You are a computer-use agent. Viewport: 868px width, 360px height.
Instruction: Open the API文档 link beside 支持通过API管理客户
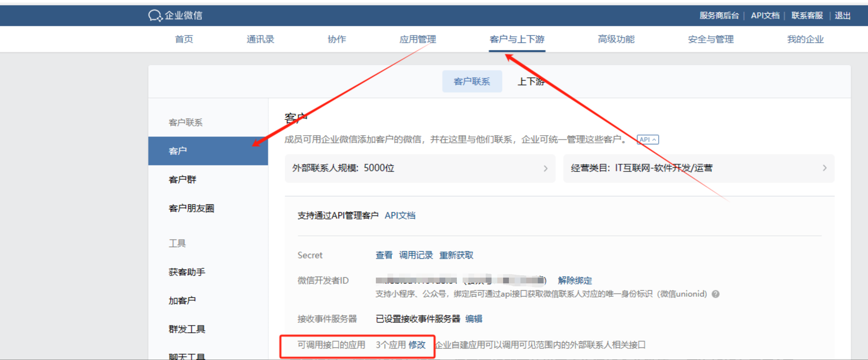coord(400,215)
